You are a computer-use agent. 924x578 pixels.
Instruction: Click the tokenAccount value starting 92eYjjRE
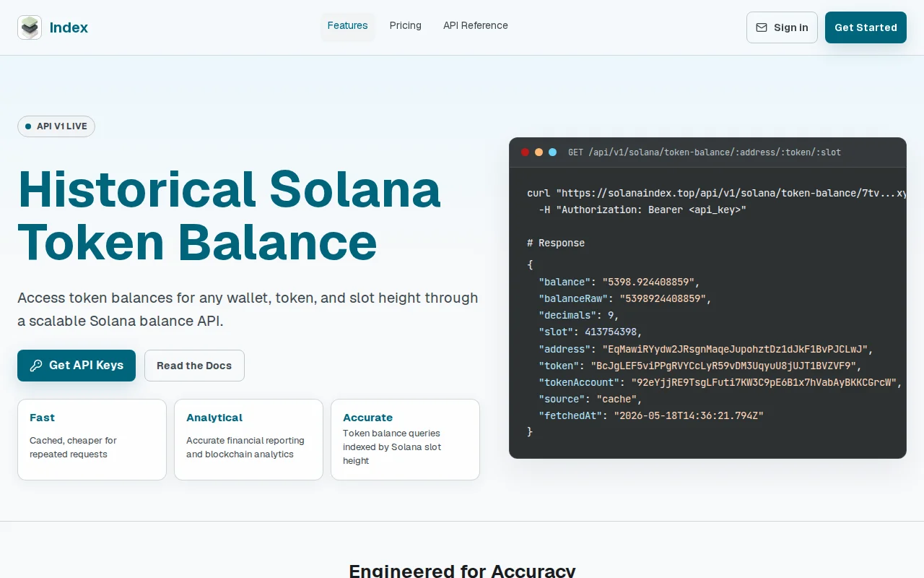764,382
